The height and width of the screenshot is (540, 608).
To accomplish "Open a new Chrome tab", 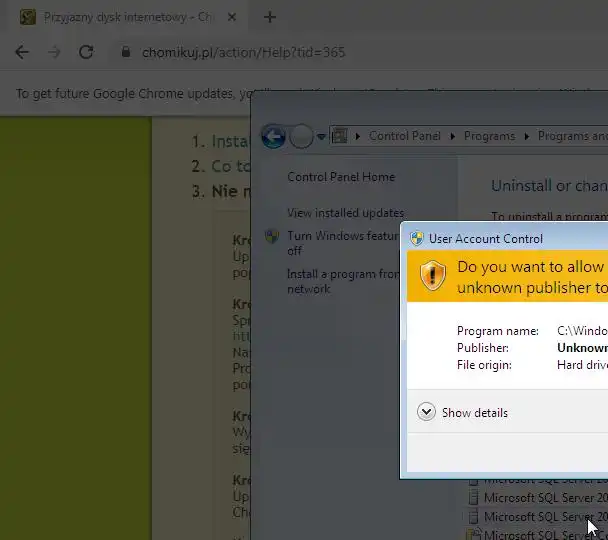I will click(x=269, y=17).
